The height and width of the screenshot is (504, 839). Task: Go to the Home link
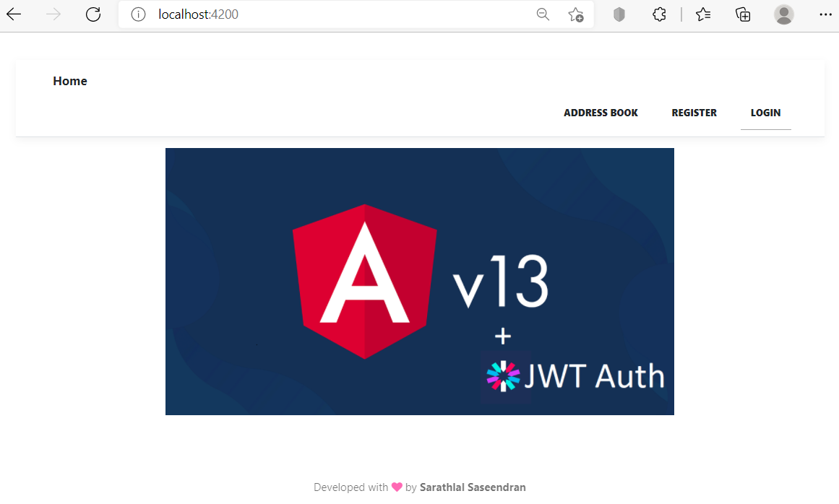coord(70,82)
